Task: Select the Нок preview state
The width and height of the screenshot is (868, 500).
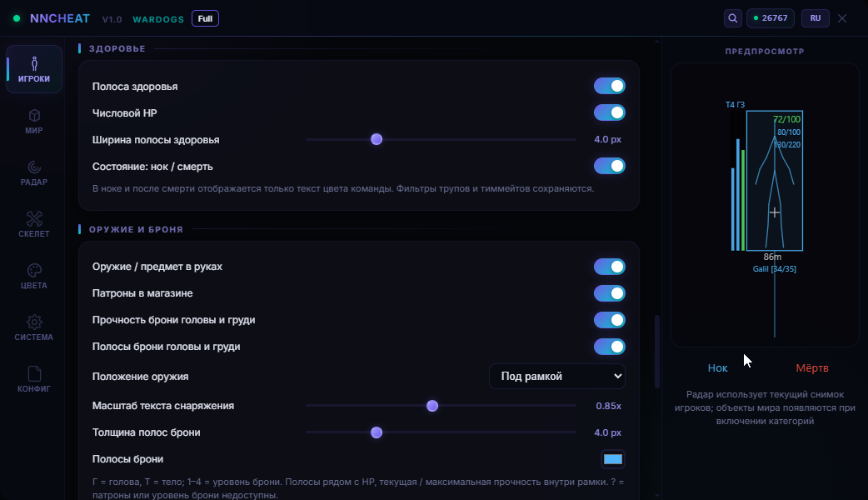Action: (717, 368)
